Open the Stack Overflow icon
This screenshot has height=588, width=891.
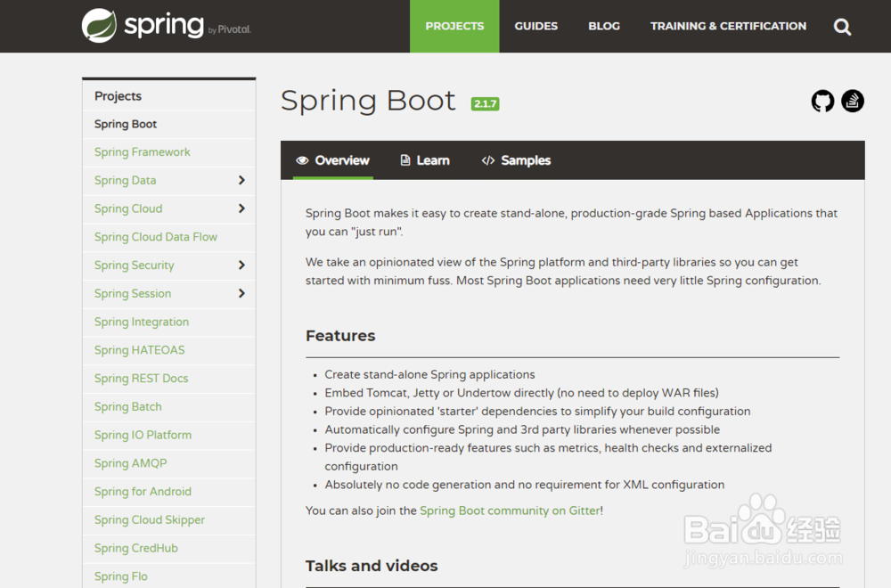point(853,102)
